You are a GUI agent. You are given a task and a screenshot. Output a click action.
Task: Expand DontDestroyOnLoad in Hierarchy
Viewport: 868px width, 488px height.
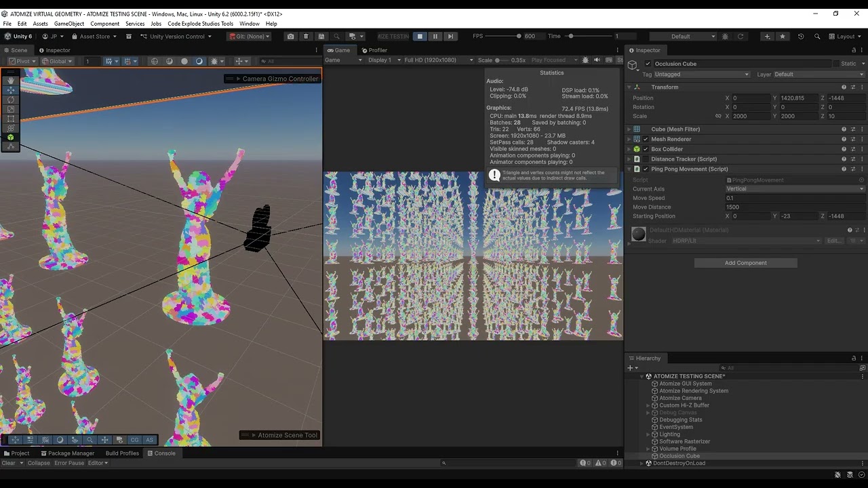click(642, 464)
